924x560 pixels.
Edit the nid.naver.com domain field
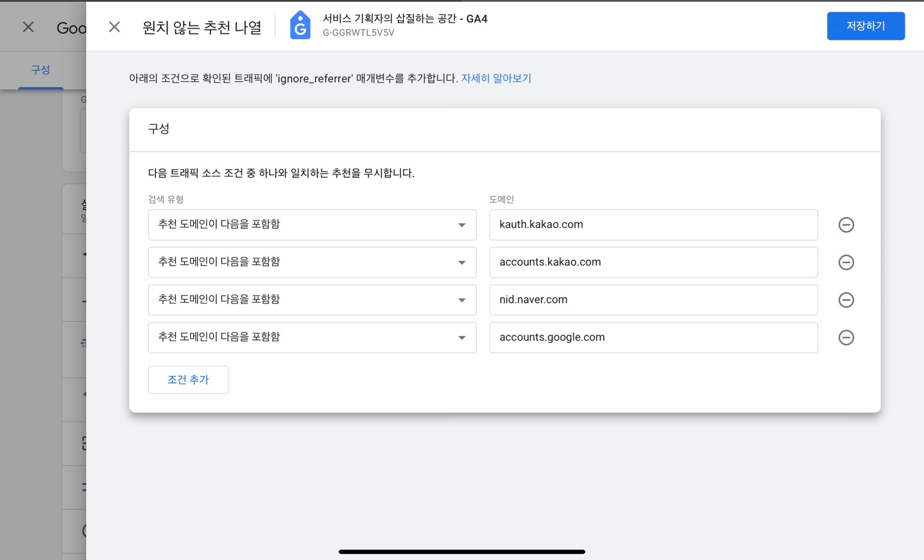coord(653,300)
